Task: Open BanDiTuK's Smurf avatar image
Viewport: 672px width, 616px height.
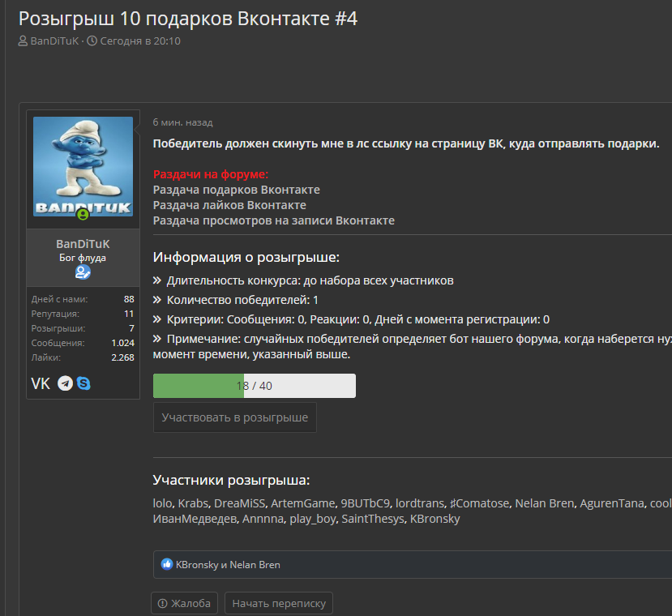Action: [x=83, y=166]
